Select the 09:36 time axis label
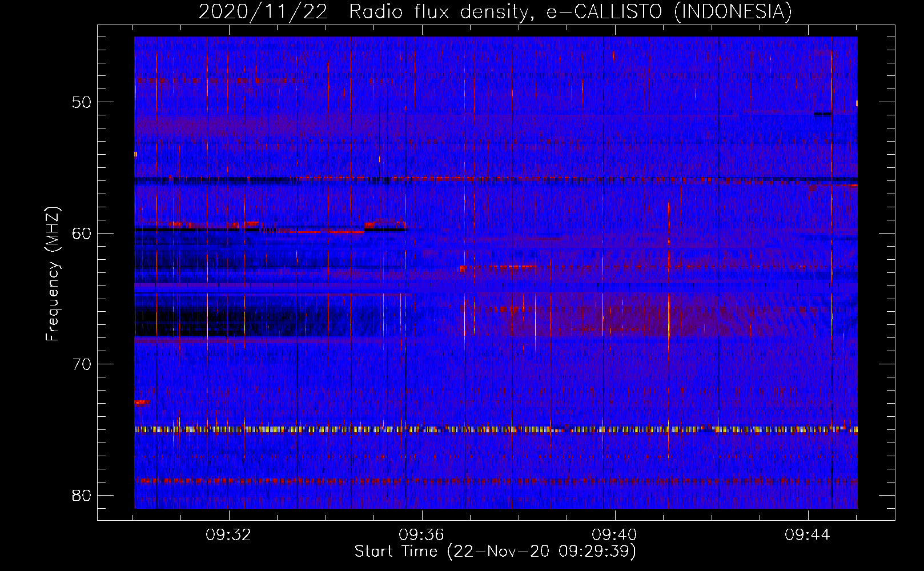 click(x=421, y=535)
